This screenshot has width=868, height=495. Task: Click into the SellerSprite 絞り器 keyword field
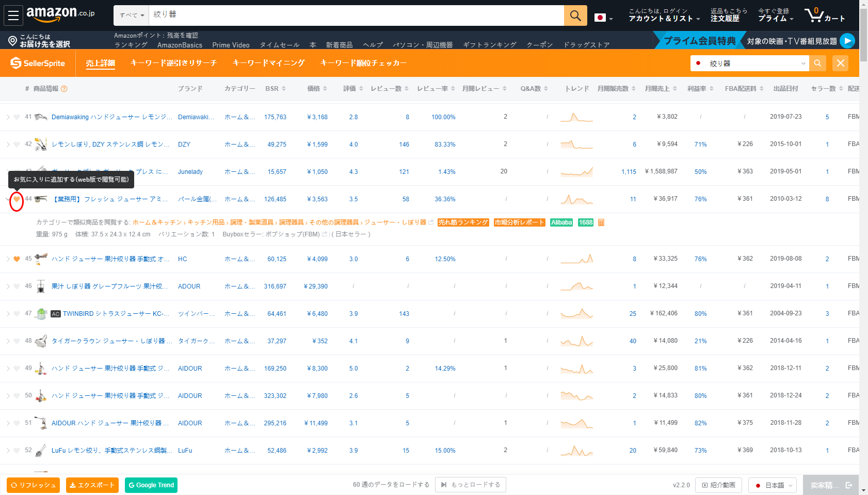tap(748, 63)
